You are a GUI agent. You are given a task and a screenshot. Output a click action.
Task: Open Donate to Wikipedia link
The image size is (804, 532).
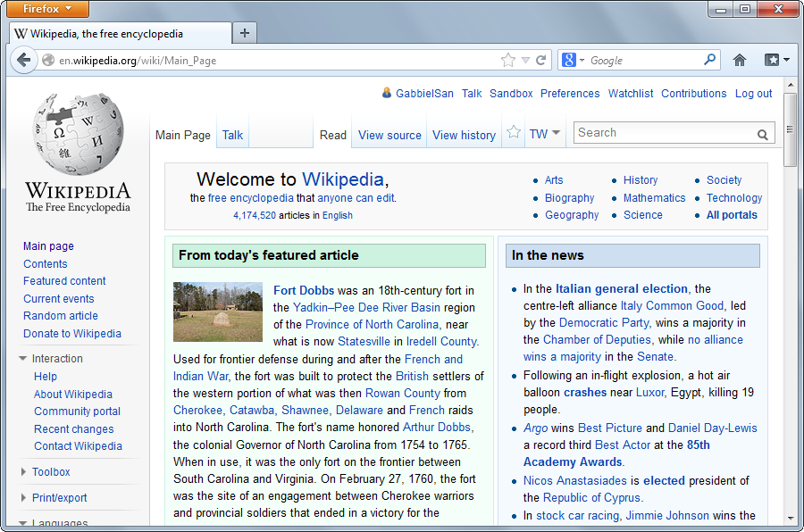click(x=72, y=334)
